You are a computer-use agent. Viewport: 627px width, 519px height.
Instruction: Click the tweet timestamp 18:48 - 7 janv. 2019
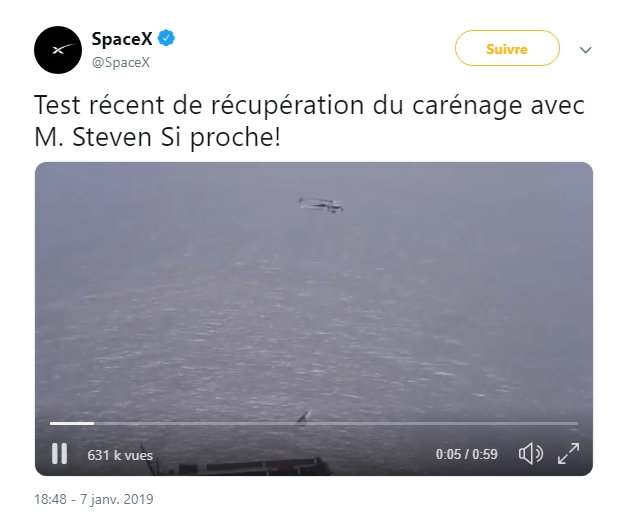coord(94,499)
